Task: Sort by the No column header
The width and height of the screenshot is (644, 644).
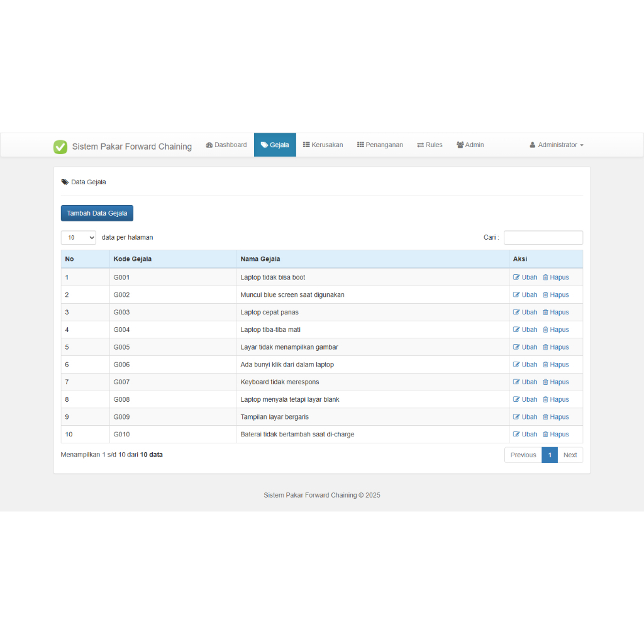Action: click(x=86, y=259)
